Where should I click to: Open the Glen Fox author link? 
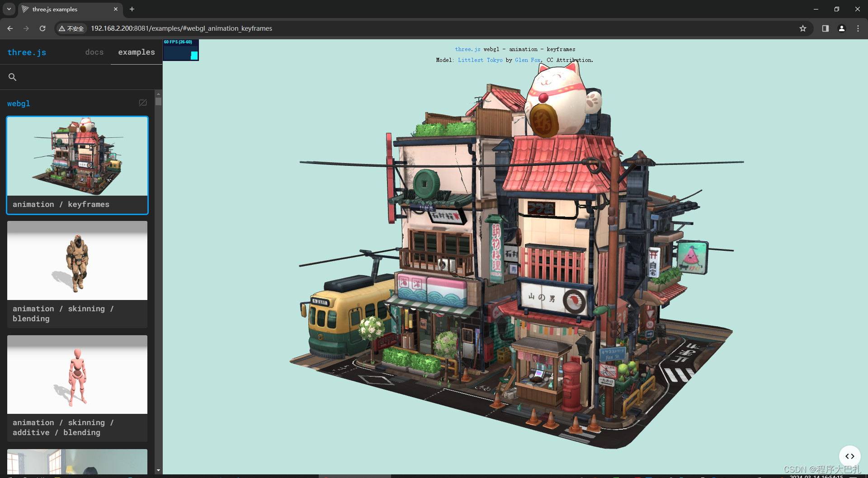(528, 60)
